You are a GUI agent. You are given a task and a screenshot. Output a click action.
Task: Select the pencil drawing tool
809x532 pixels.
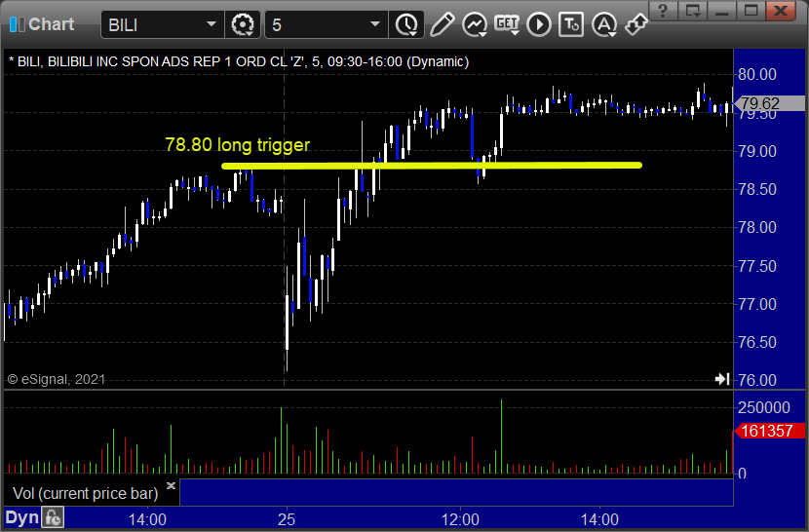click(442, 24)
